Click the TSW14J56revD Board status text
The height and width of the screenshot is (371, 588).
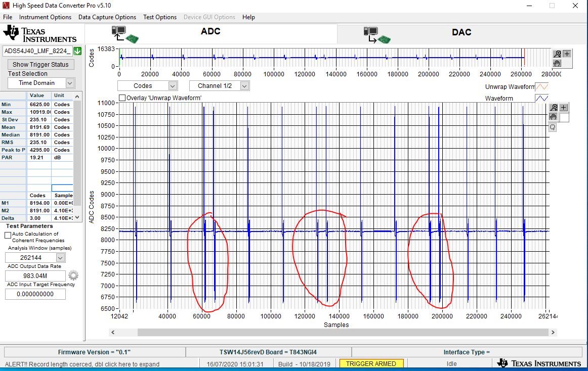click(x=268, y=352)
